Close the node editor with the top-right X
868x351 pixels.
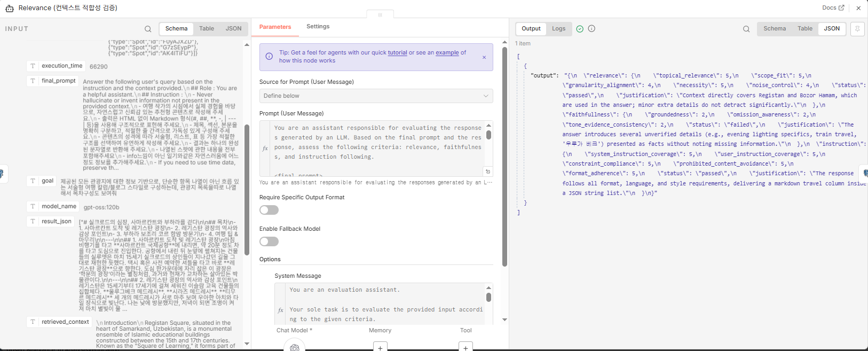[858, 8]
